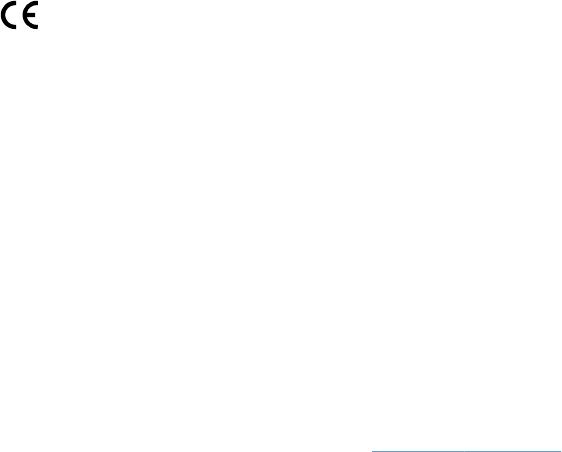Click the letter C of CE mark
This screenshot has height=452, width=562.
click(9, 15)
